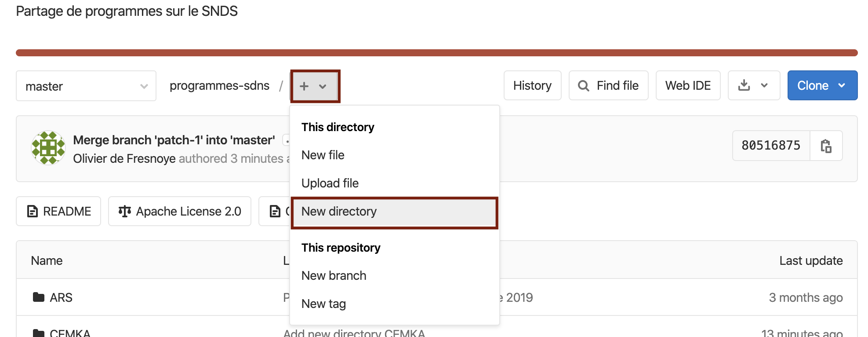Click the scales icon on Apache License

[x=125, y=212]
